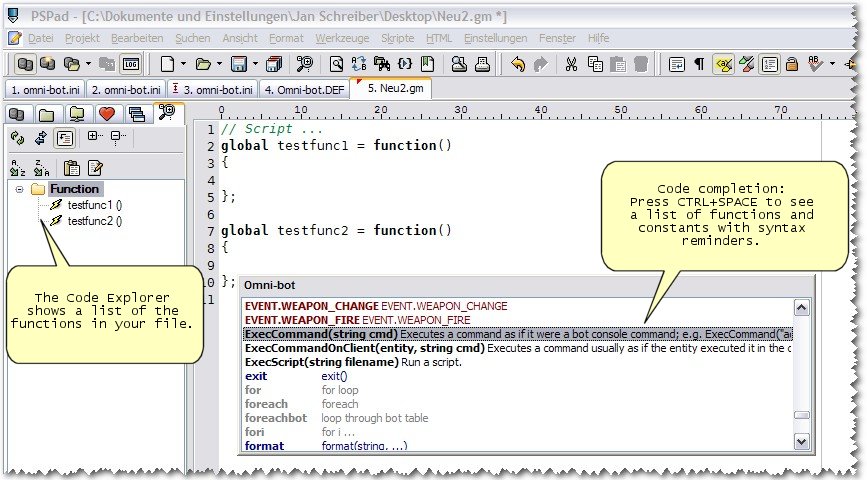Click the matching brackets {} toolbar icon
This screenshot has height=480, width=867.
405,64
